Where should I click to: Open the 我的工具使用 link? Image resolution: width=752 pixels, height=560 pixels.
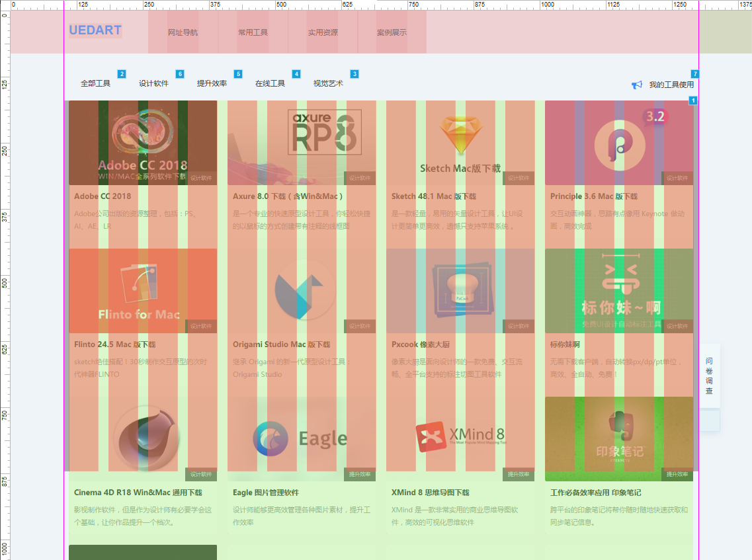pos(671,85)
